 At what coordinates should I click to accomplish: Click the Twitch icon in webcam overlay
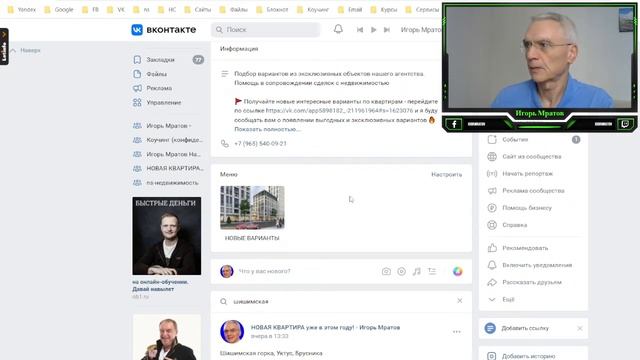pos(625,124)
